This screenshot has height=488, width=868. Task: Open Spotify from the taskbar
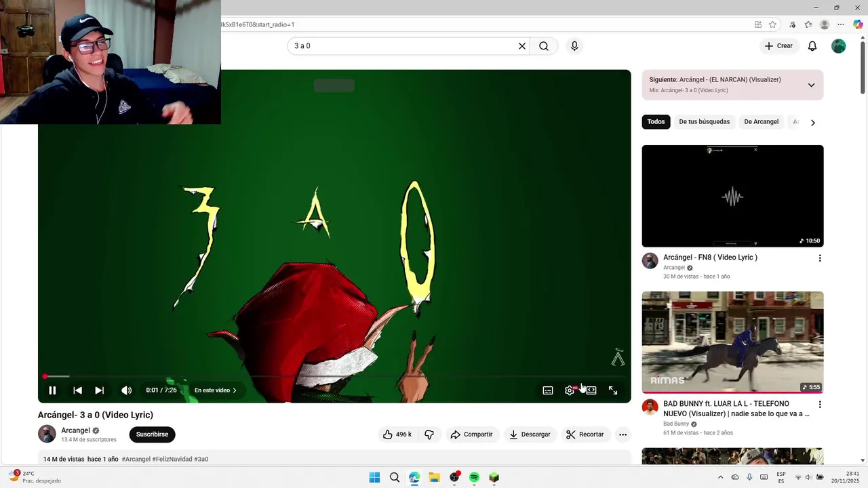[x=474, y=478]
